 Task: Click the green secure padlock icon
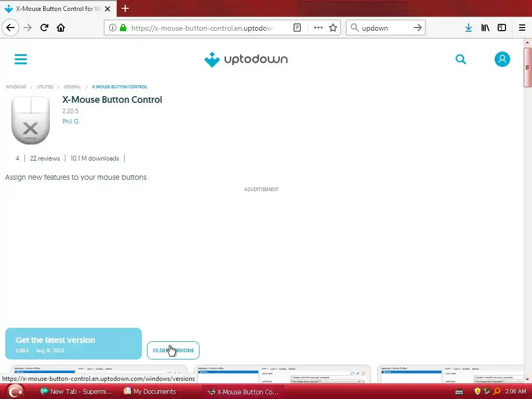point(123,28)
